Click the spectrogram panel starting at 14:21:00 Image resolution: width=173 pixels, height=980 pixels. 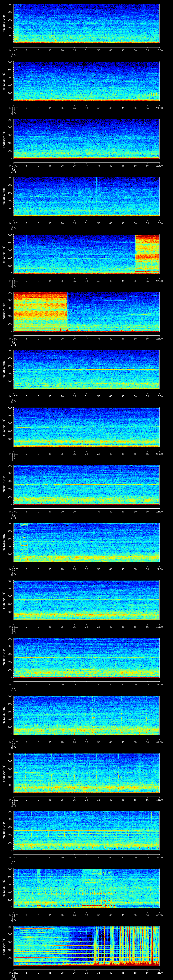point(86,139)
